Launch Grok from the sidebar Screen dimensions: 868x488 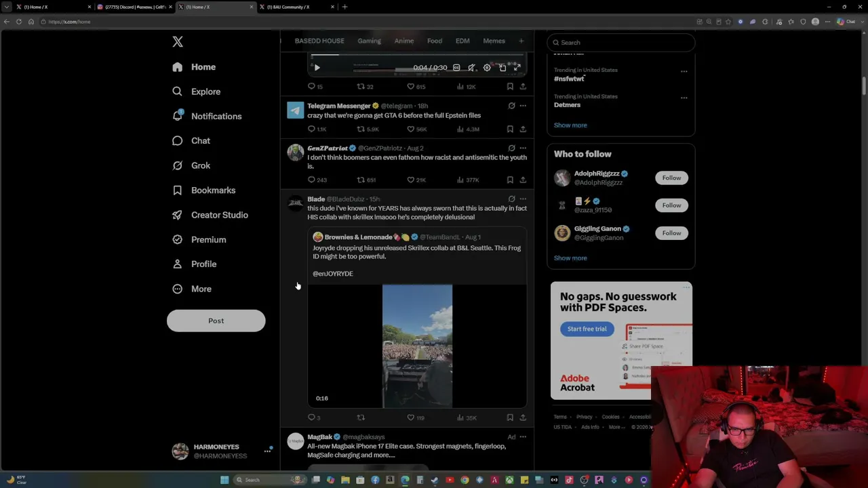(x=191, y=165)
